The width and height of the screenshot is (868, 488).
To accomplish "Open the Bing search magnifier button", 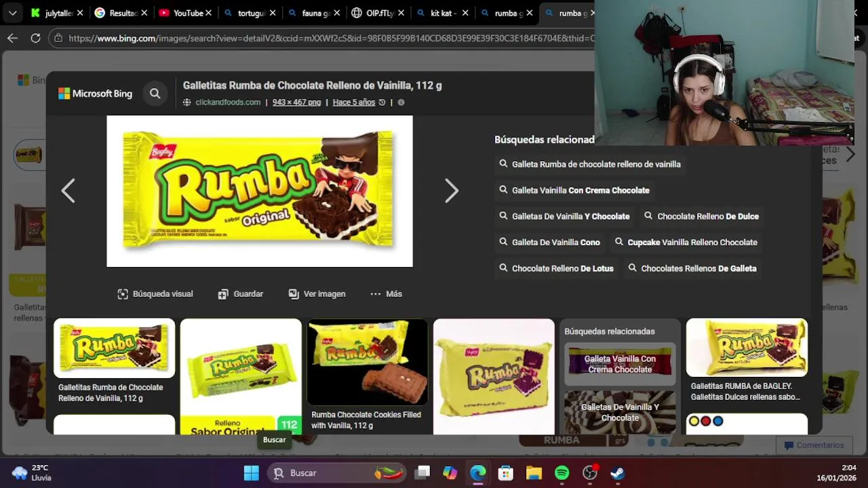I will tap(155, 94).
